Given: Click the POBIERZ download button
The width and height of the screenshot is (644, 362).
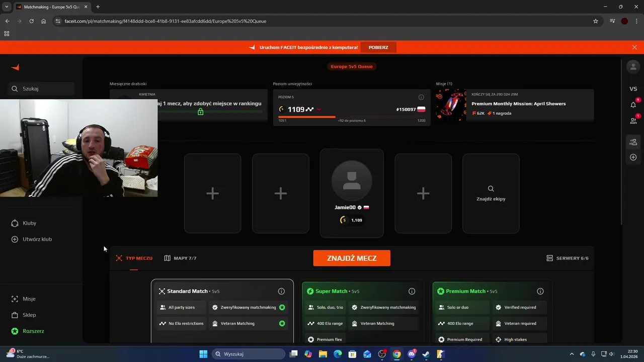Looking at the screenshot, I should [378, 47].
